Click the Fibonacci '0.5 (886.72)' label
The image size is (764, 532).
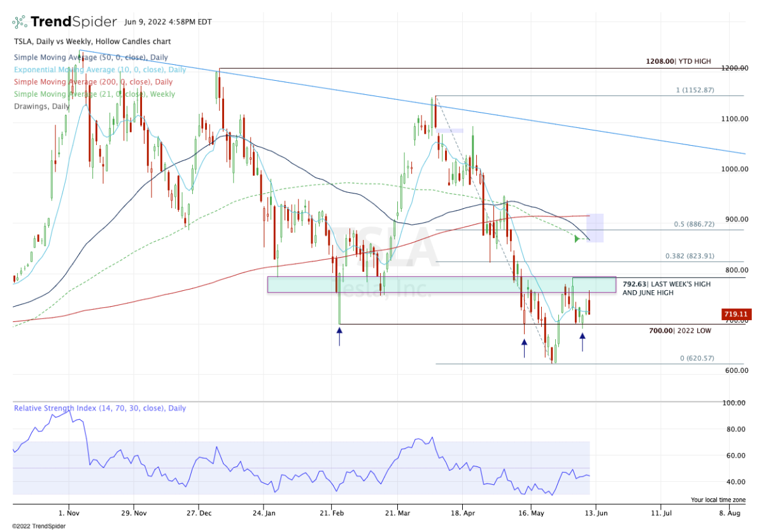tap(694, 225)
